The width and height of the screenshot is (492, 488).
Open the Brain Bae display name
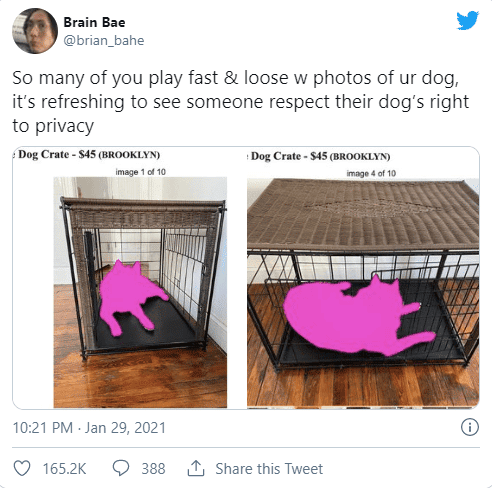pos(94,22)
